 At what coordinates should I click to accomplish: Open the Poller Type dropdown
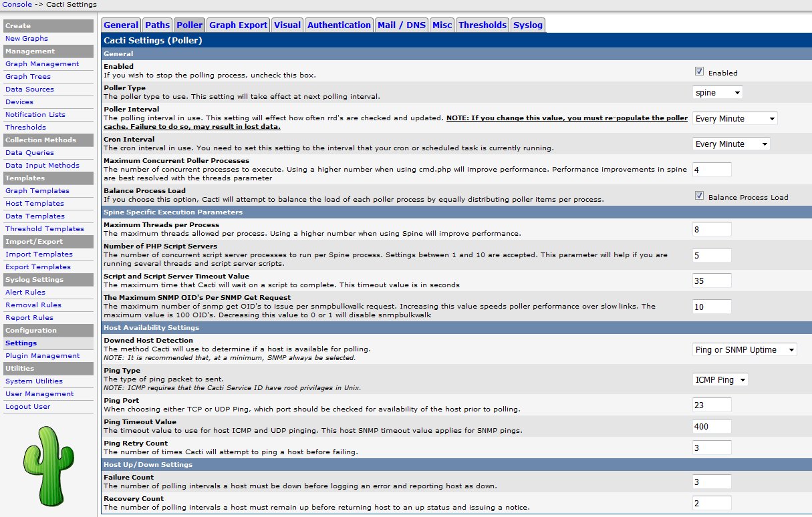[718, 93]
